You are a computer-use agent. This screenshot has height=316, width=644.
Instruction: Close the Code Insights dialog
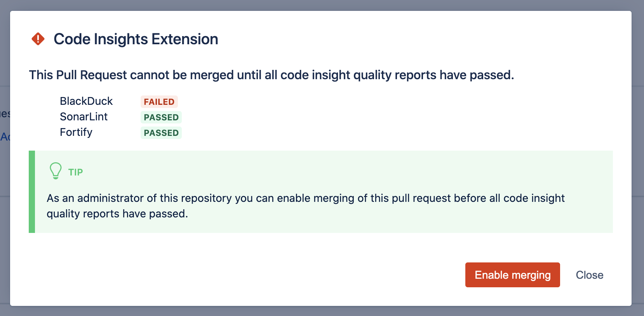589,275
